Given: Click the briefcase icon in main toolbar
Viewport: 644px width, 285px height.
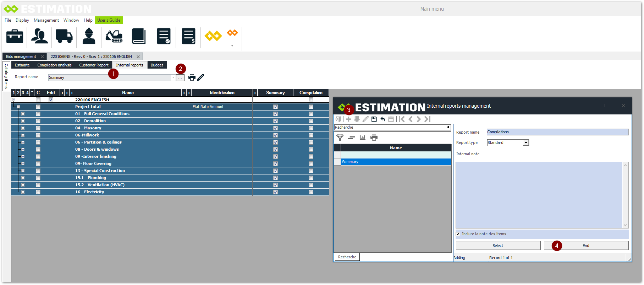Looking at the screenshot, I should coord(15,36).
